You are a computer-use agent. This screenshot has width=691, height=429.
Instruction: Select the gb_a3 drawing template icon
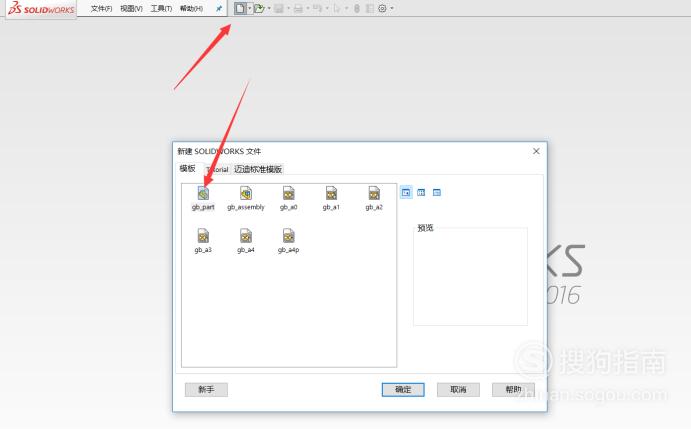[203, 236]
